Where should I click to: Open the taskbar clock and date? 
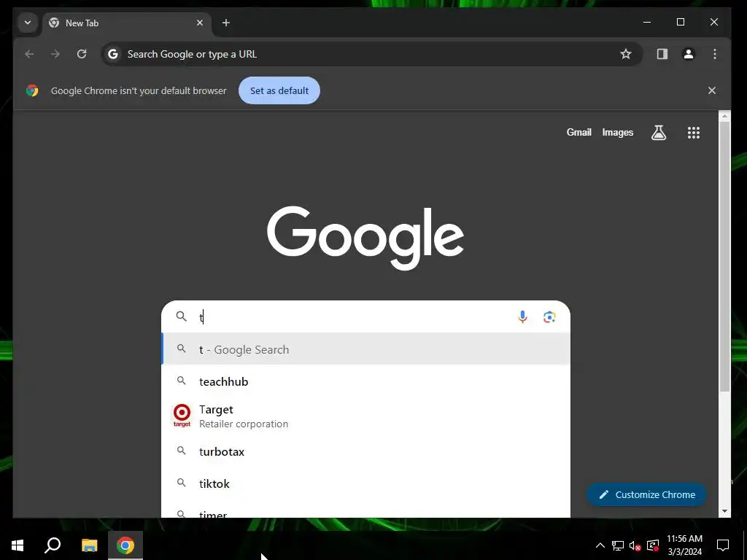pos(684,545)
